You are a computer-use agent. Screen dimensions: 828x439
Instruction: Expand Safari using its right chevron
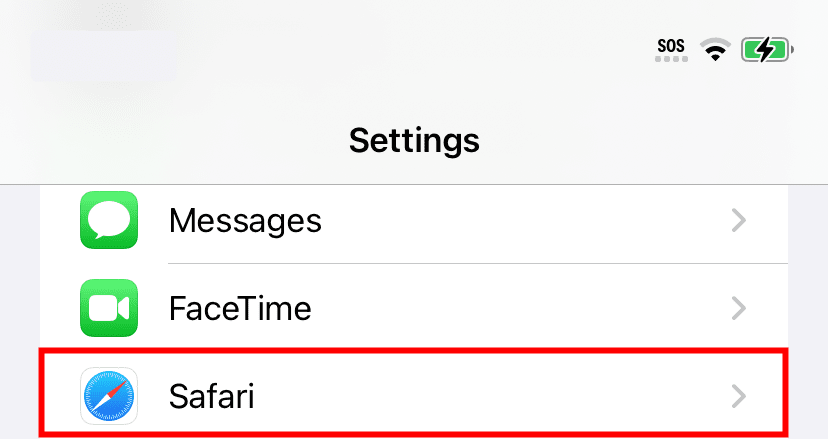point(738,396)
